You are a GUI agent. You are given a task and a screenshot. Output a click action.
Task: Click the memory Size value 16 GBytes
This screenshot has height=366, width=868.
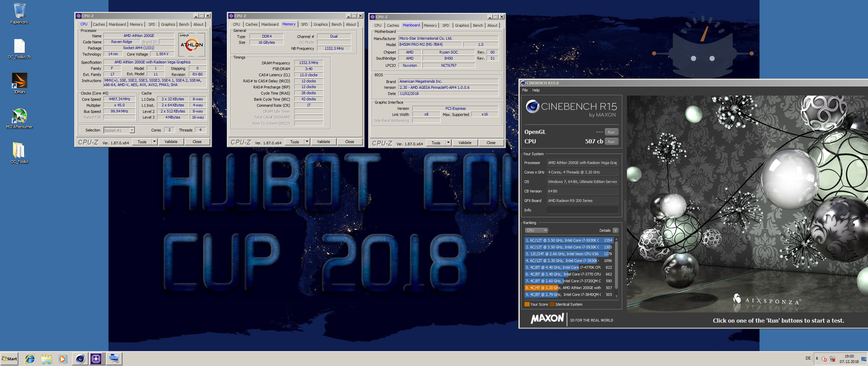267,42
